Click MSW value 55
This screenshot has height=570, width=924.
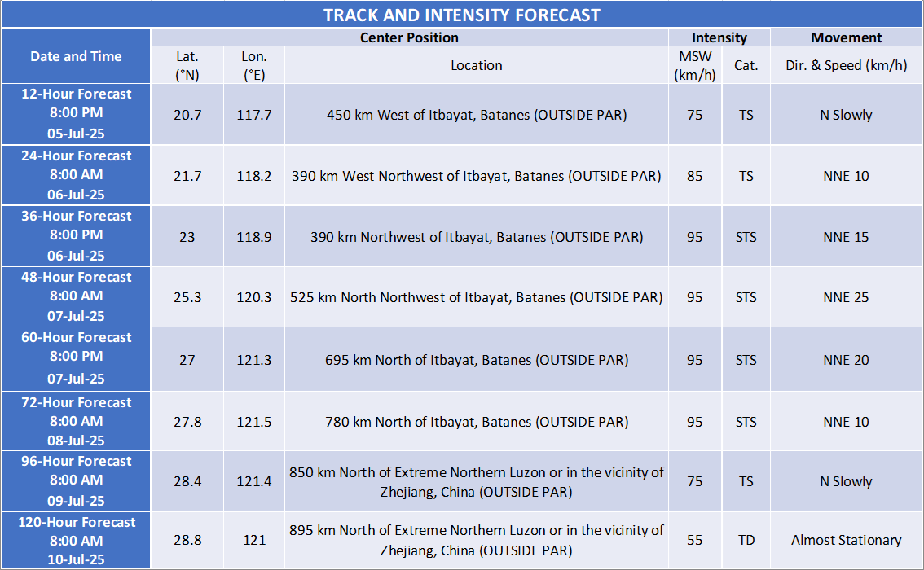pyautogui.click(x=695, y=540)
